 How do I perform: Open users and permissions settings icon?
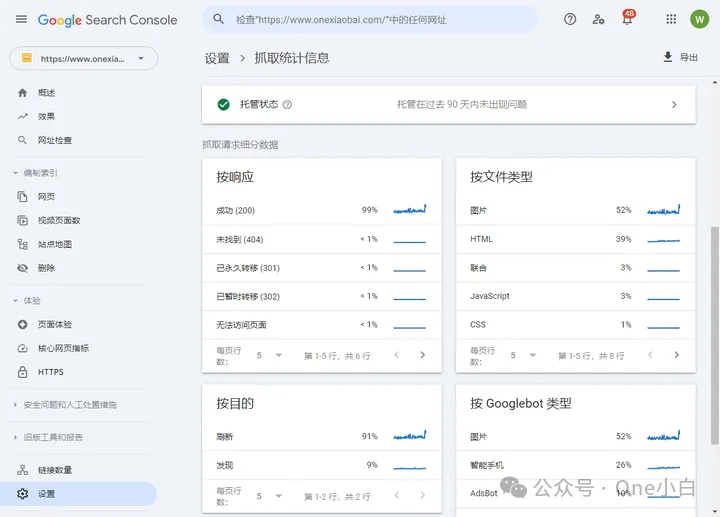598,19
